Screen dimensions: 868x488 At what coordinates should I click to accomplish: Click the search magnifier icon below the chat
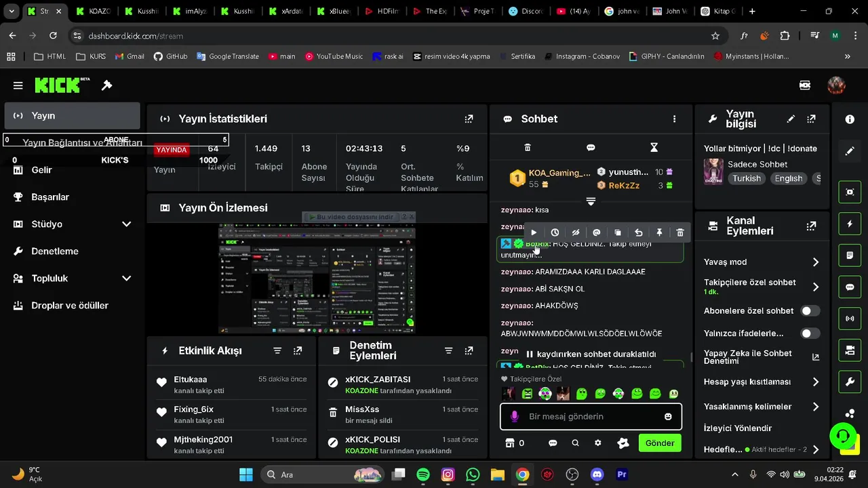(575, 443)
